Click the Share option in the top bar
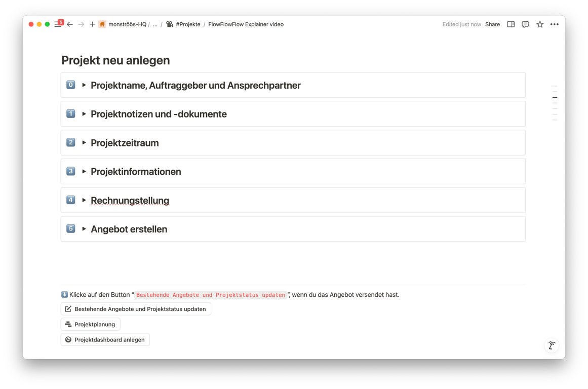The height and width of the screenshot is (389, 588). tap(492, 24)
